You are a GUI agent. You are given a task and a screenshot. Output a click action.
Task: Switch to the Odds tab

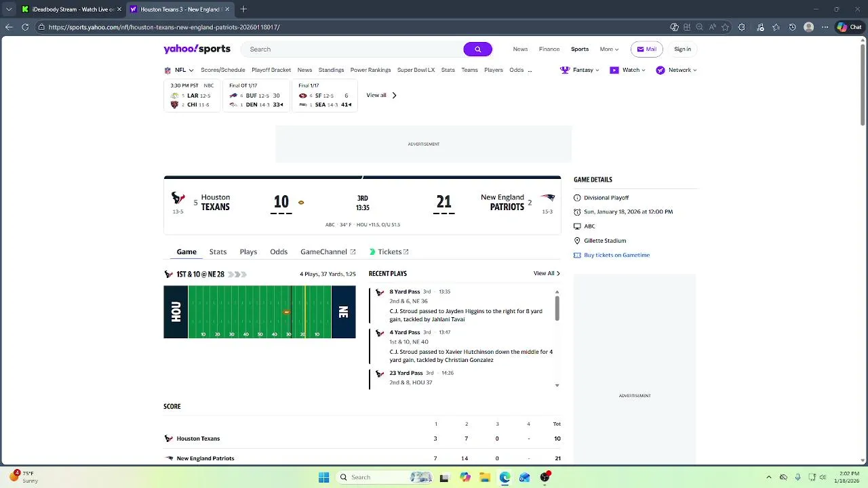(279, 251)
